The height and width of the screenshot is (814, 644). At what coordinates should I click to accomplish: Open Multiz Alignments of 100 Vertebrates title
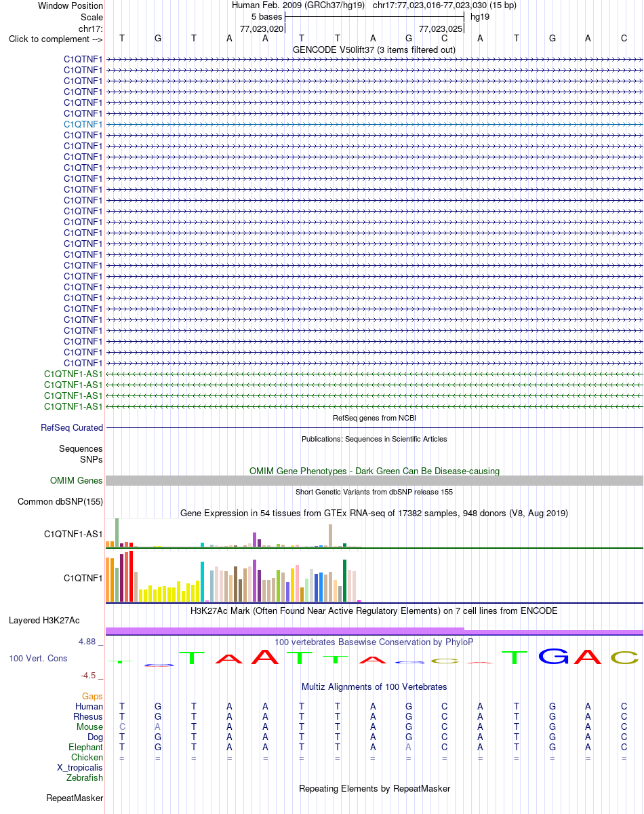374,686
